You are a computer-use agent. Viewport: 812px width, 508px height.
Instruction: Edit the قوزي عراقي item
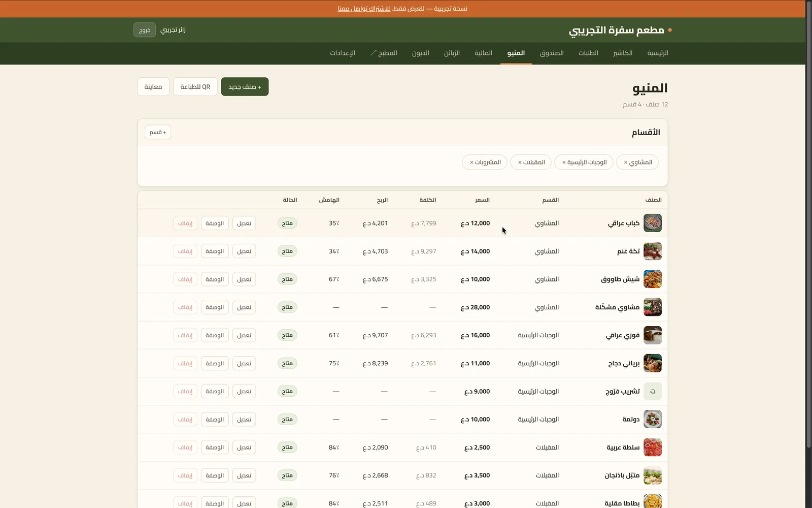[x=244, y=335]
